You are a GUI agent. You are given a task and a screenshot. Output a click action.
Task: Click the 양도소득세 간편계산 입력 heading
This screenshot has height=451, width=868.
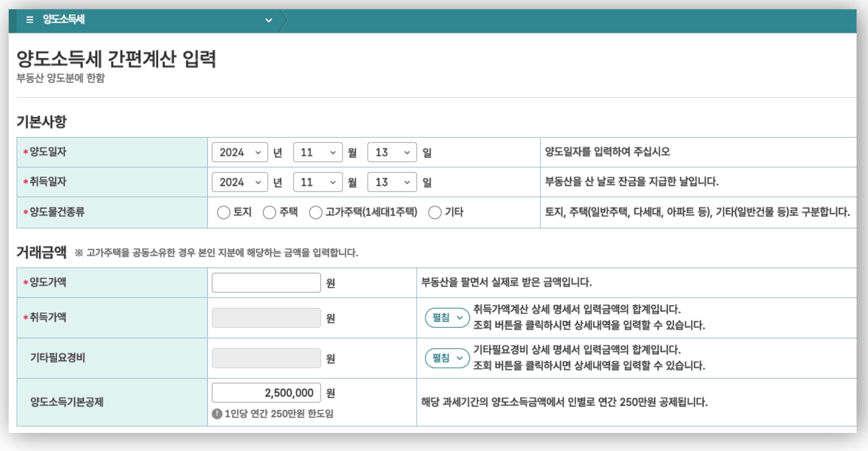(116, 59)
